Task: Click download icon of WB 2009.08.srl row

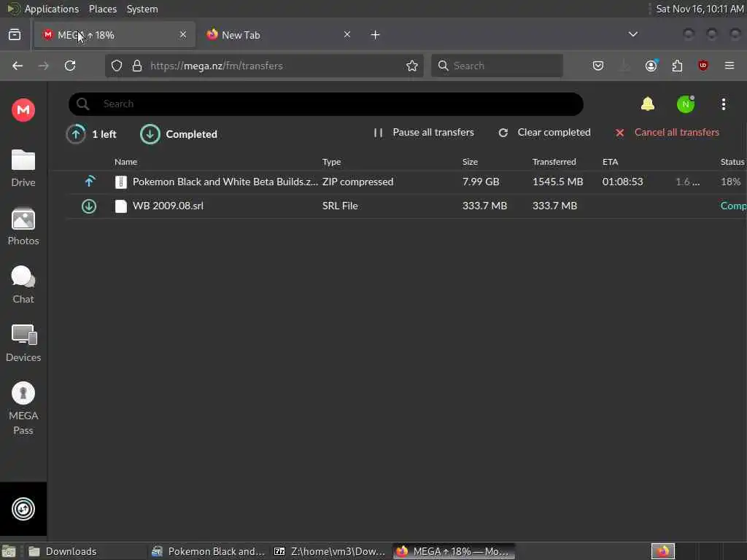Action: (x=89, y=206)
